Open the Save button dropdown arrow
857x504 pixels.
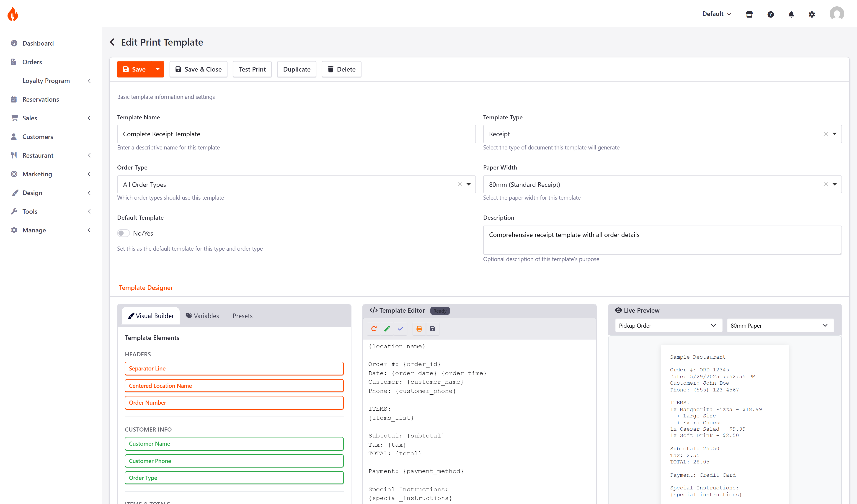[157, 69]
